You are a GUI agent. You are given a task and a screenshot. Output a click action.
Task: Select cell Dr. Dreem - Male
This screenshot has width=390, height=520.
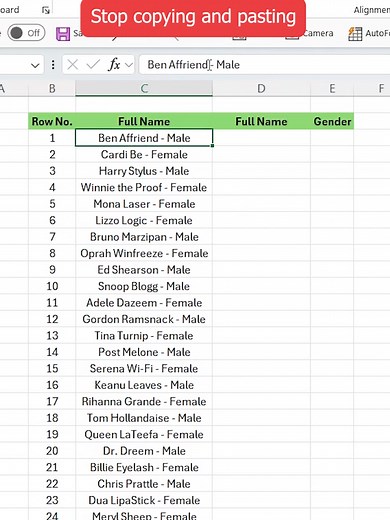click(144, 451)
